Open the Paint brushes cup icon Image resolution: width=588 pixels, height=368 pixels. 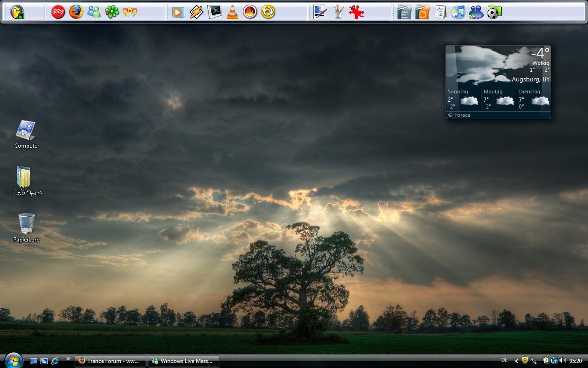click(338, 12)
